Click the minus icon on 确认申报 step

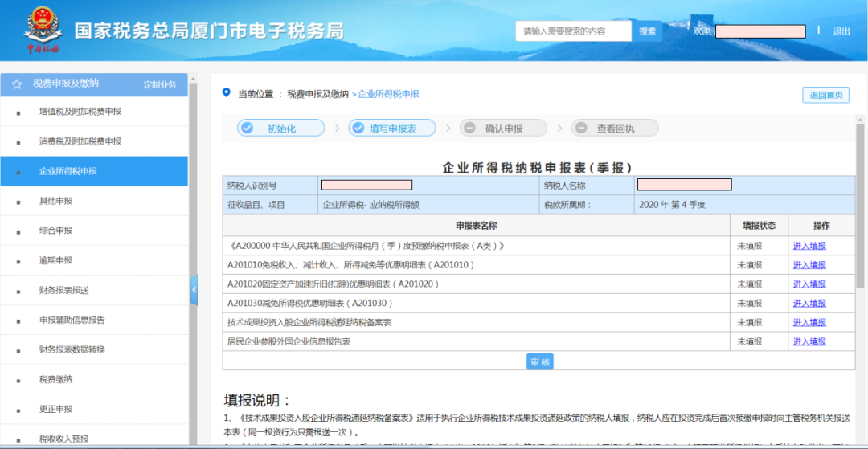click(470, 129)
